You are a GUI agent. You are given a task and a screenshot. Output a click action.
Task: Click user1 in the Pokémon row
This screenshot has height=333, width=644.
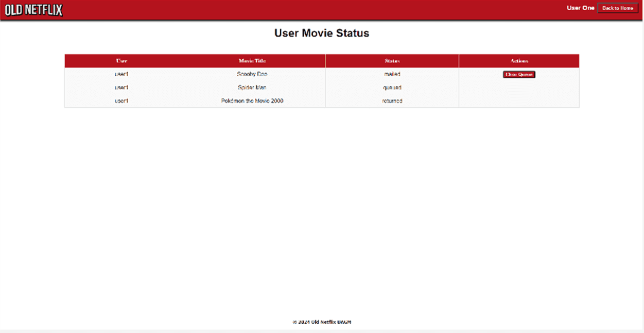pyautogui.click(x=121, y=101)
